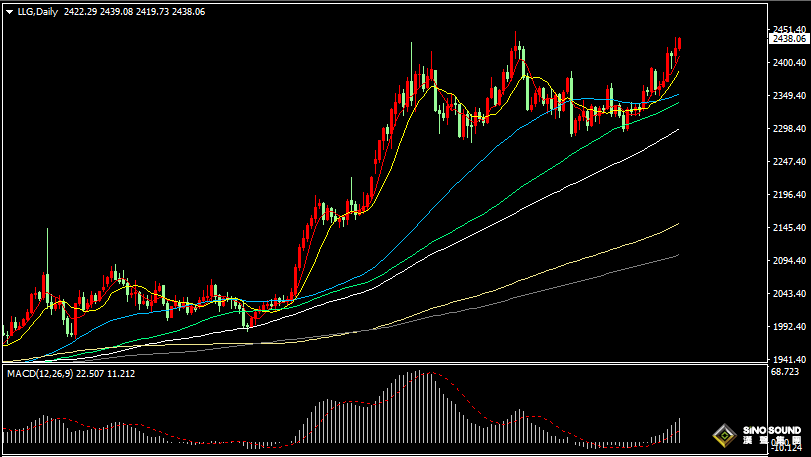Viewport: 811px width, 457px height.
Task: Click the 2298.40 price axis label
Action: 787,129
